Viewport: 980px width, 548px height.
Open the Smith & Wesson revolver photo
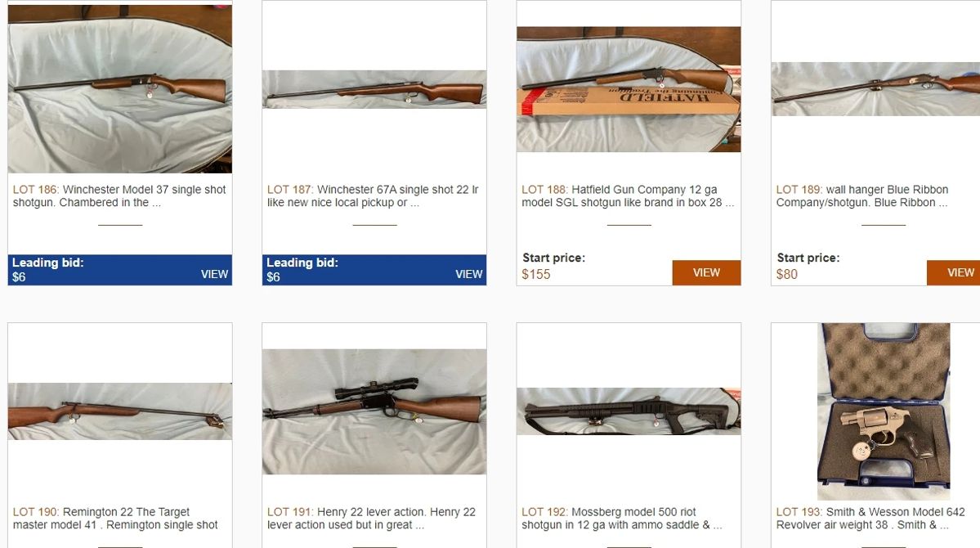884,411
